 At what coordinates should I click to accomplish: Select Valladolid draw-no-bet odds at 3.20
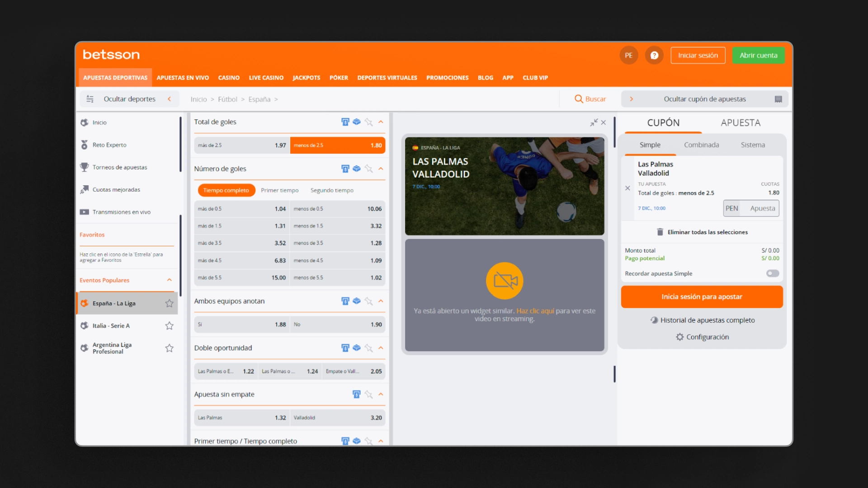[338, 418]
